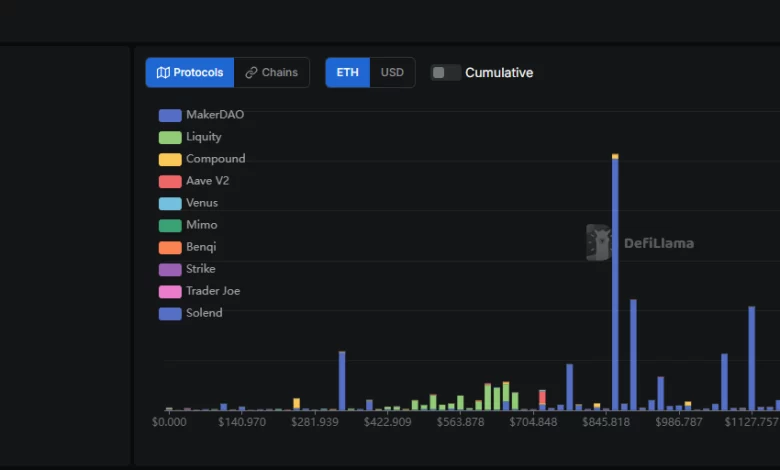Image resolution: width=780 pixels, height=470 pixels.
Task: Toggle the Cumulative switch
Action: pos(446,73)
